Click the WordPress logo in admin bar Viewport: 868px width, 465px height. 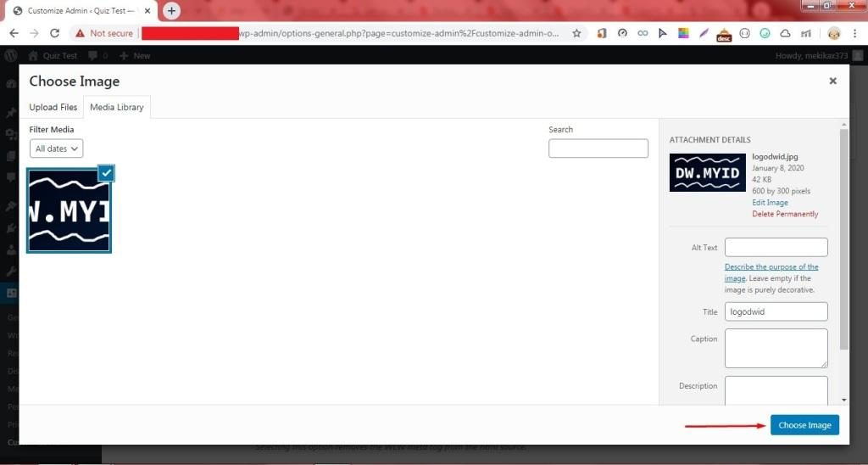pyautogui.click(x=11, y=55)
